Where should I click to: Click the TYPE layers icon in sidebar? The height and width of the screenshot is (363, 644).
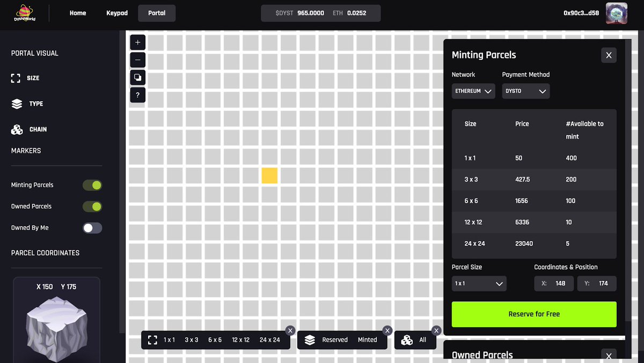tap(17, 103)
